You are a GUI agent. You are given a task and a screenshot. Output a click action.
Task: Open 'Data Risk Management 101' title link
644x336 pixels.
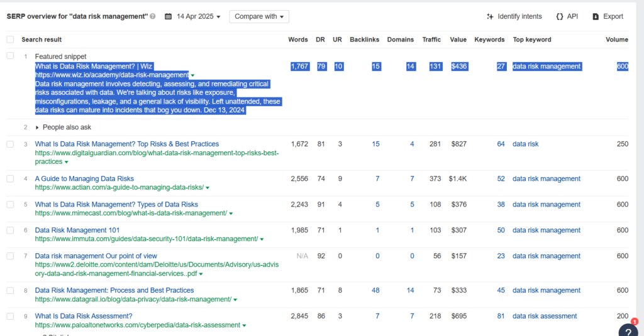[x=77, y=230]
